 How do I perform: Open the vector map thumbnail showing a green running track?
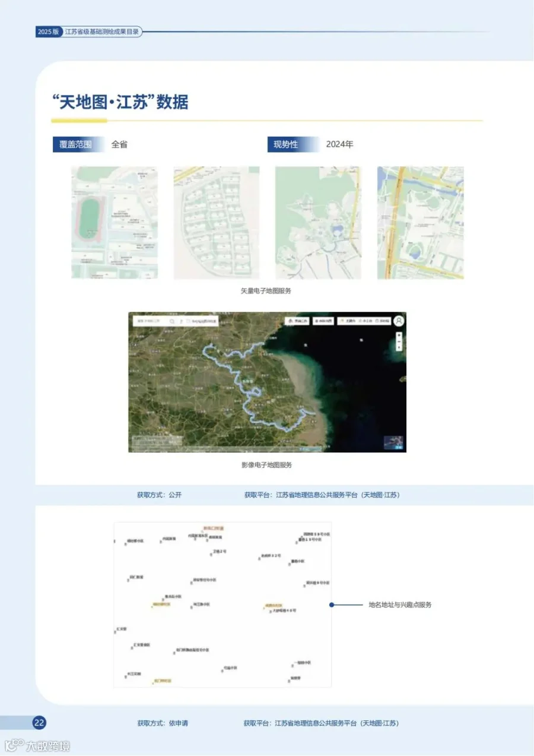[115, 223]
